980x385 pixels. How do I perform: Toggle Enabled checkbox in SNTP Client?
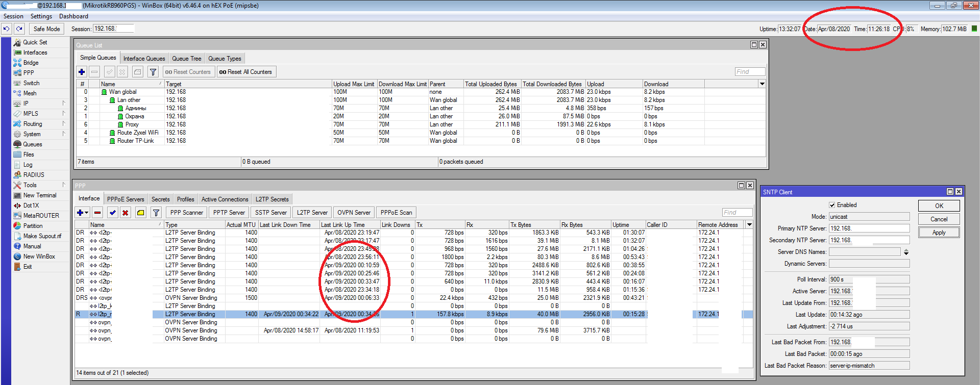click(x=832, y=205)
